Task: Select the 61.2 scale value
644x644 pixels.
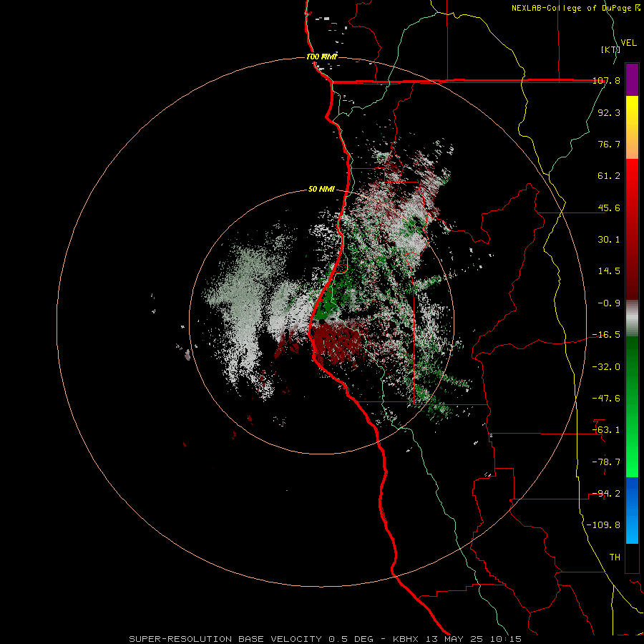Action: [x=609, y=176]
